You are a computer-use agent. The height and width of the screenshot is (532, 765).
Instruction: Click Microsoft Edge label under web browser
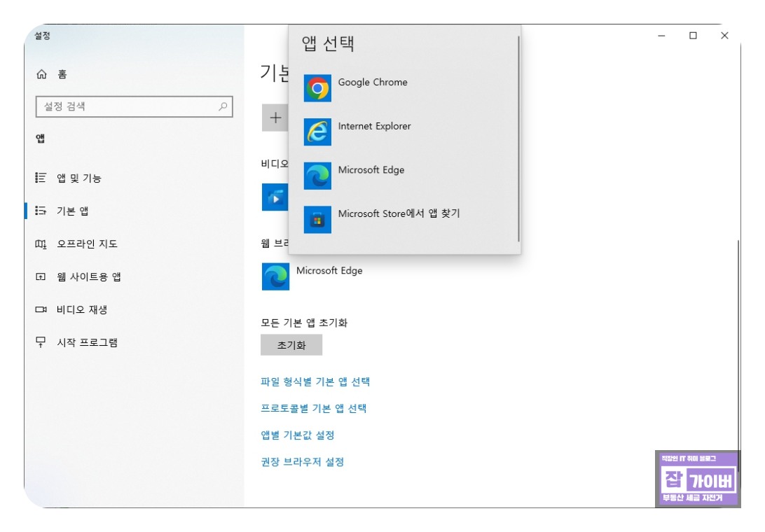pyautogui.click(x=329, y=271)
